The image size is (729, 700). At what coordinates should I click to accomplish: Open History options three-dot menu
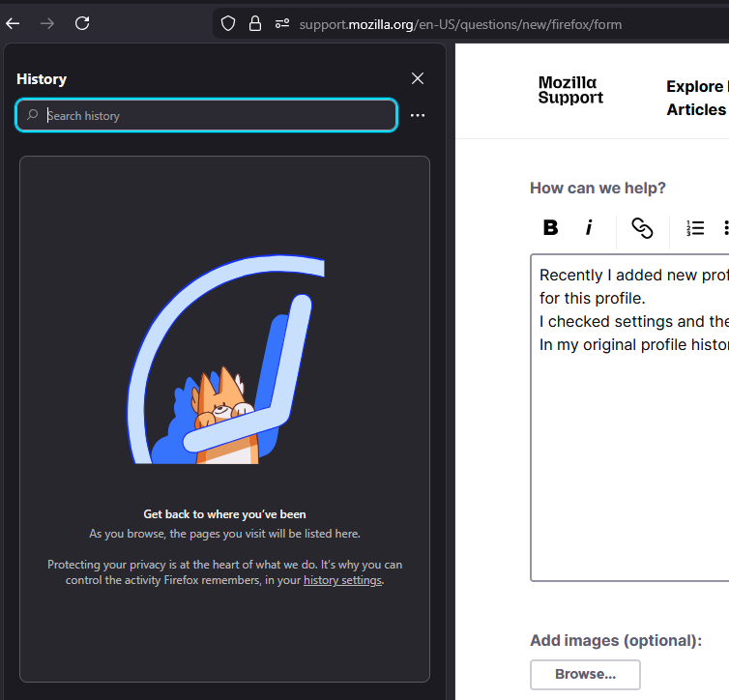pos(418,115)
